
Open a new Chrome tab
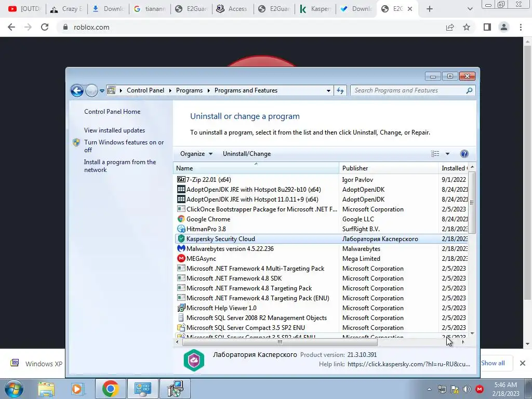click(430, 9)
